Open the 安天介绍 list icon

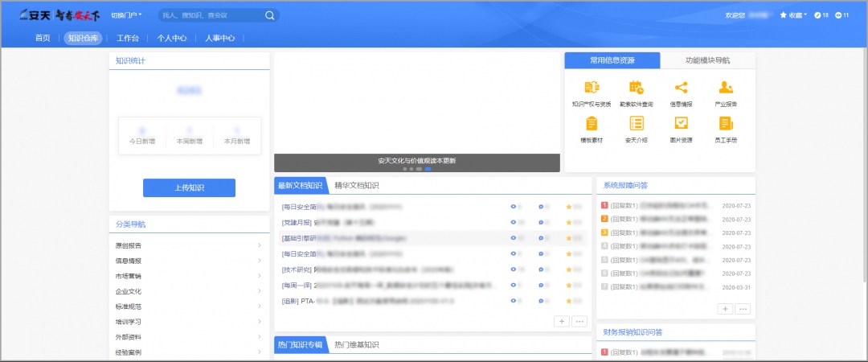(637, 123)
